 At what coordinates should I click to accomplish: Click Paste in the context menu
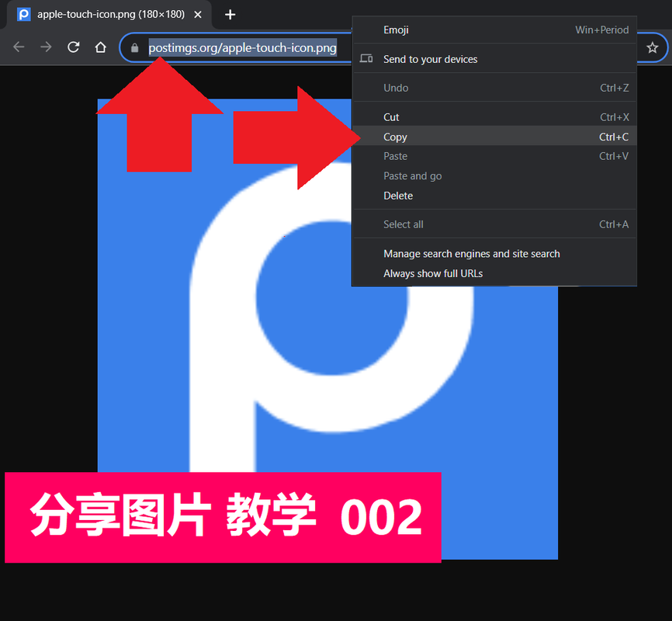(494, 156)
